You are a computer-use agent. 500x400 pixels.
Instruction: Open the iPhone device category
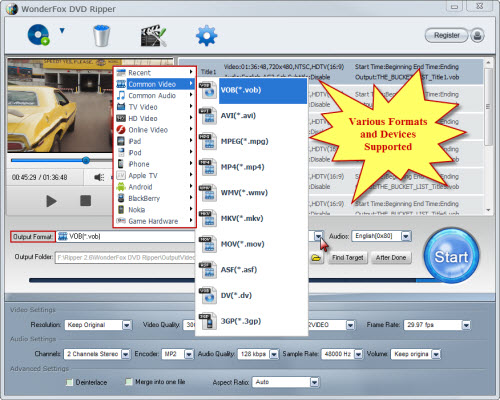tap(155, 164)
